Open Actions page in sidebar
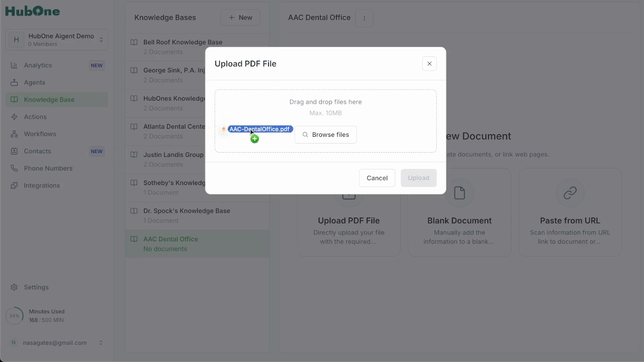 pos(57,117)
